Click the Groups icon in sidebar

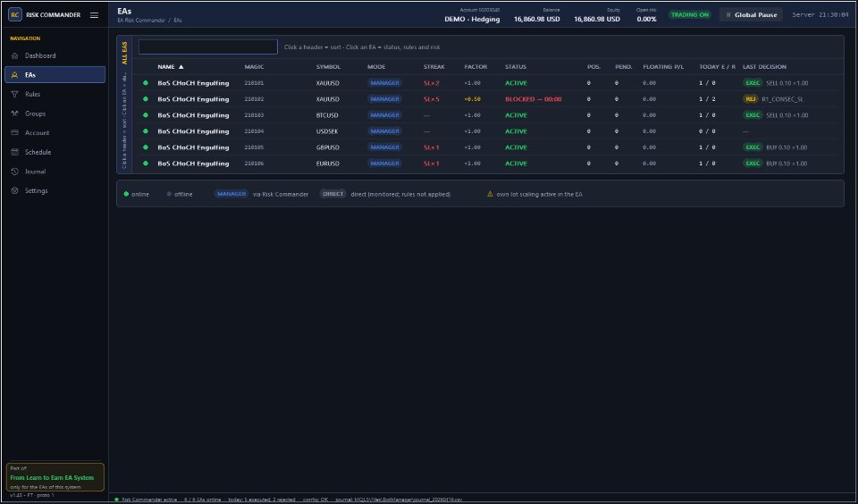pyautogui.click(x=15, y=113)
